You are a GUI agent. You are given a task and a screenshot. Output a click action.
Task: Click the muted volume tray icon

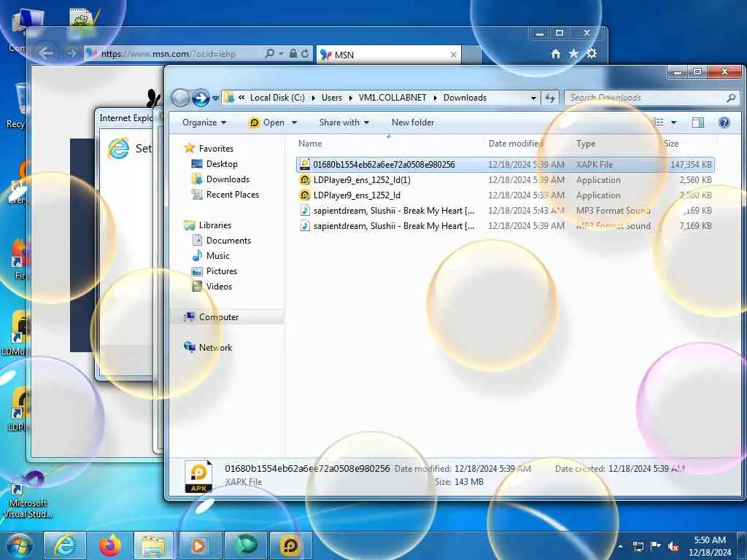[673, 547]
